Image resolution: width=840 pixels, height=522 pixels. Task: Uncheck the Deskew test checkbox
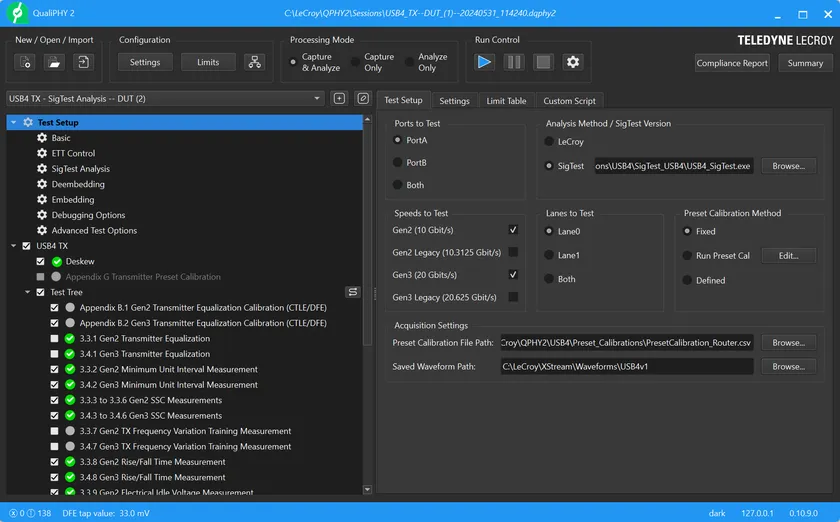(41, 261)
